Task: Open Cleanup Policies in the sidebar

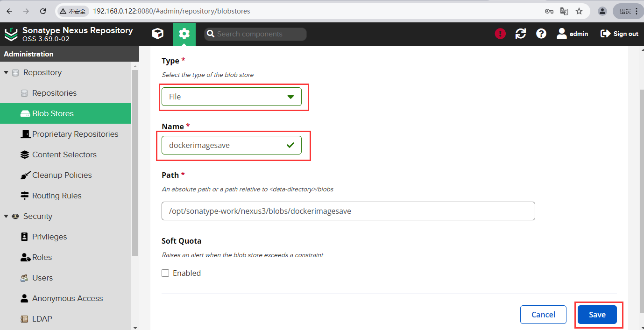Action: (x=62, y=175)
